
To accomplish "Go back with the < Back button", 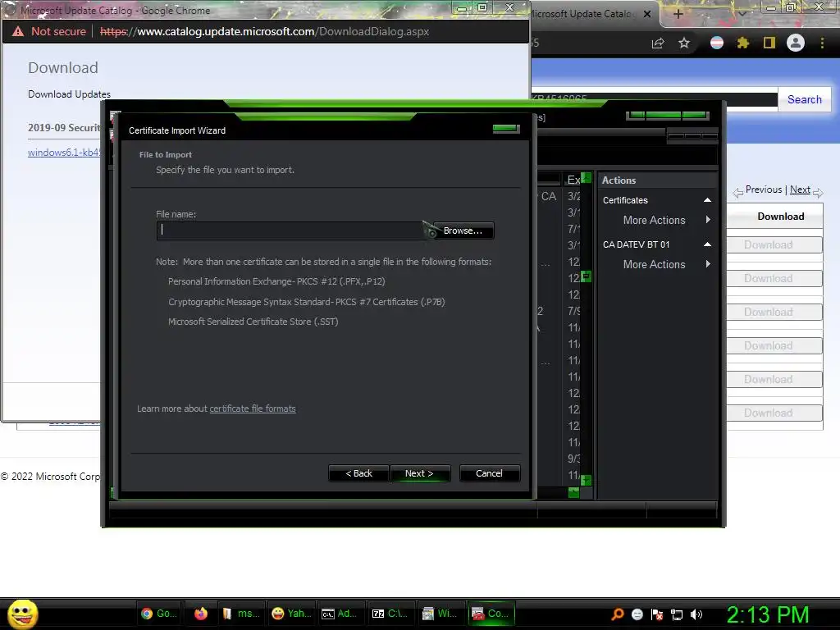I will tap(358, 473).
